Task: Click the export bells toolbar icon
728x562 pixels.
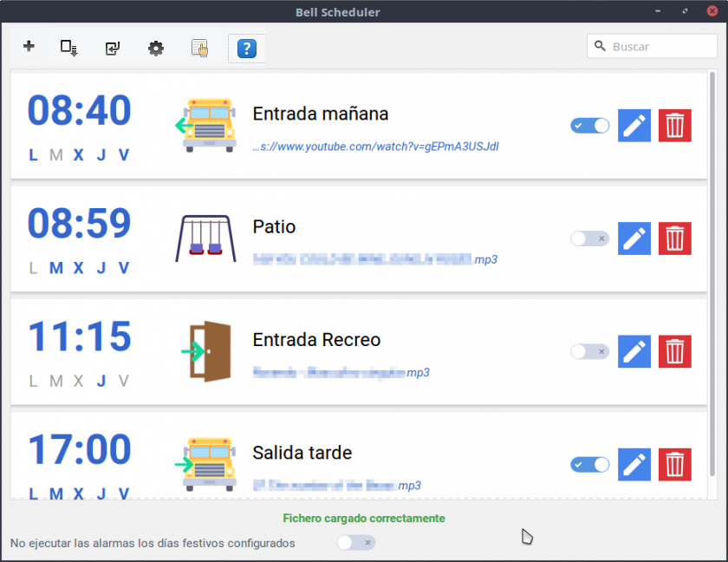Action: [x=69, y=48]
